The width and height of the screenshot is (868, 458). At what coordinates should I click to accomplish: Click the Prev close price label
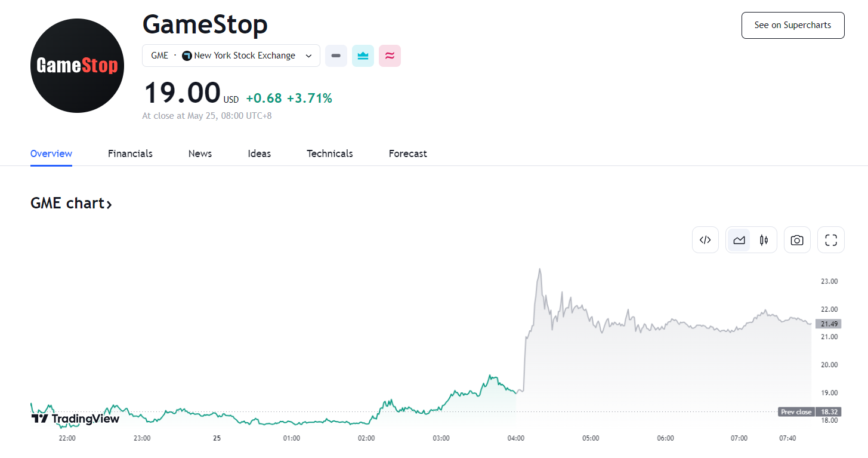click(796, 412)
